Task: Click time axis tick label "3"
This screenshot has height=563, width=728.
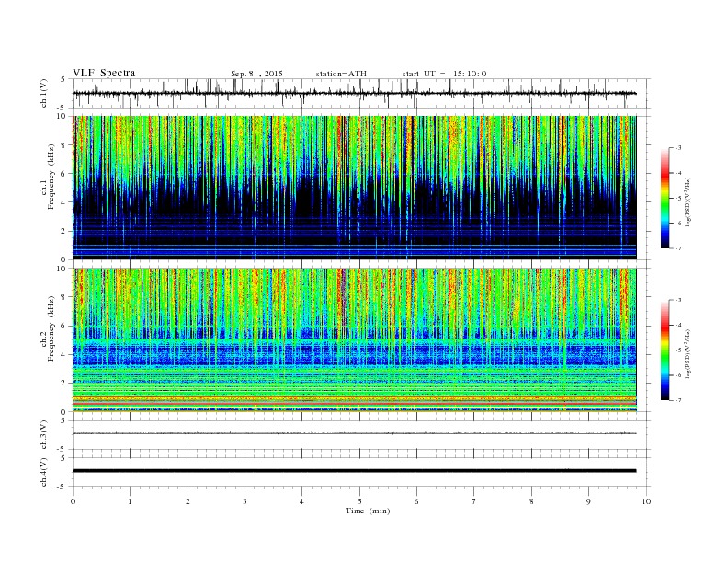Action: 245,501
